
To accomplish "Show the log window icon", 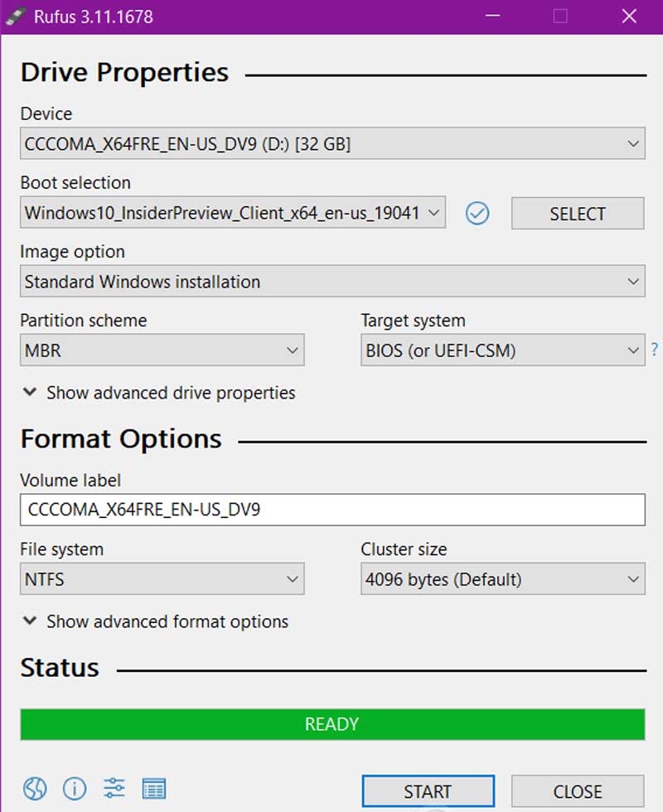I will pos(154,789).
